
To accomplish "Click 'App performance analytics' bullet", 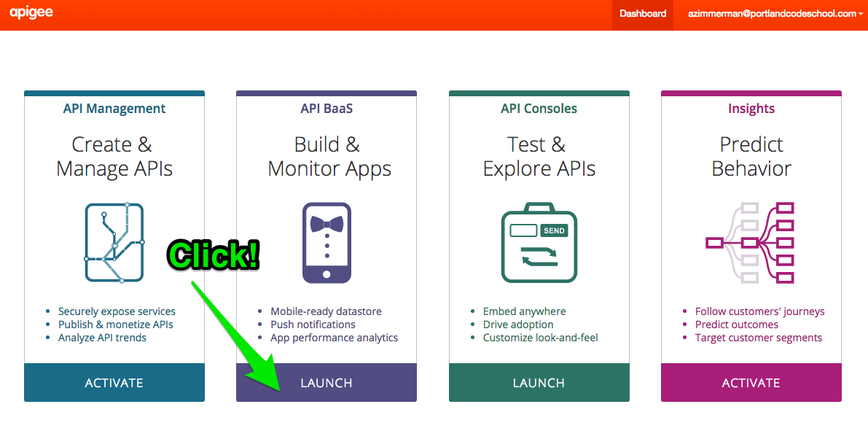I will (335, 338).
